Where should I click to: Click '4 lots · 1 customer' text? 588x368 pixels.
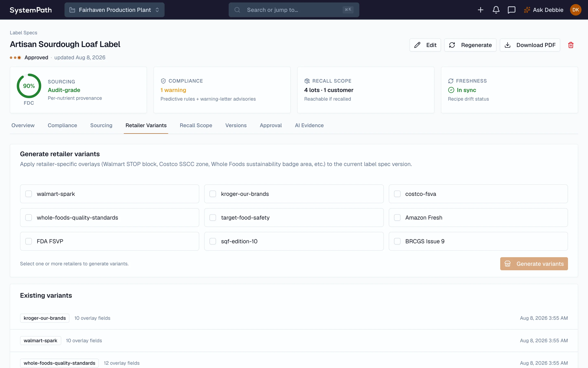click(x=329, y=90)
